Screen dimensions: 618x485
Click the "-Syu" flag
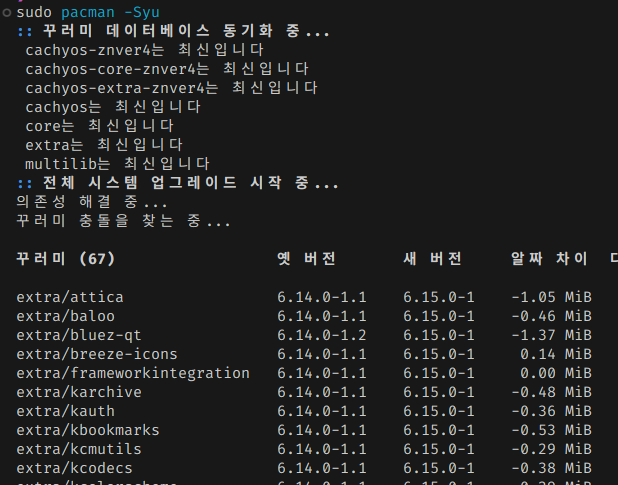[x=142, y=13]
